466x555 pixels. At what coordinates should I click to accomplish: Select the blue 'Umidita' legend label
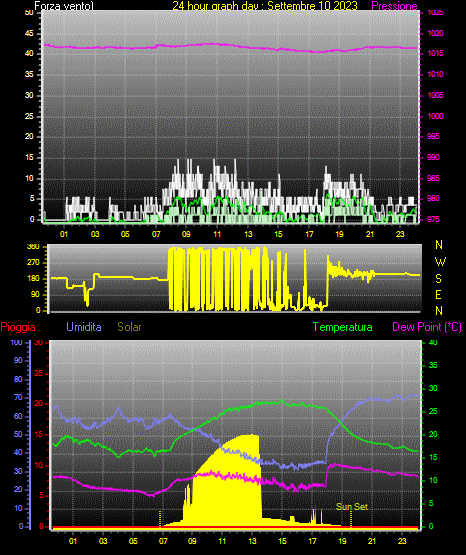pos(84,327)
